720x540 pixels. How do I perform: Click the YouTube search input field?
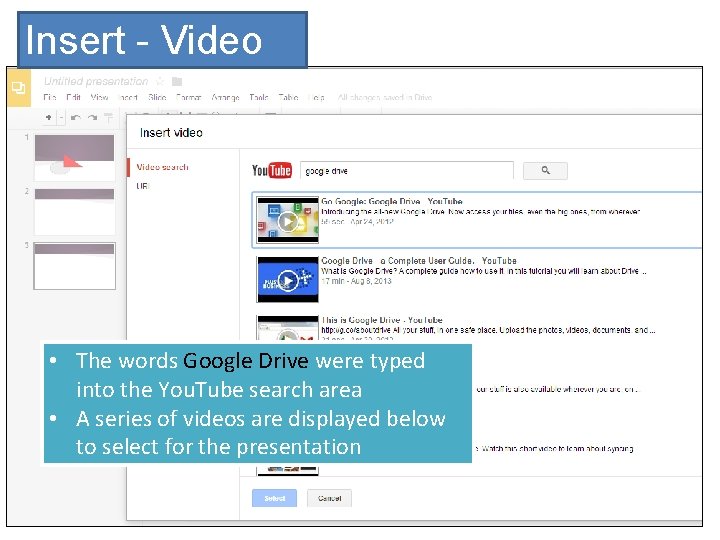[407, 170]
